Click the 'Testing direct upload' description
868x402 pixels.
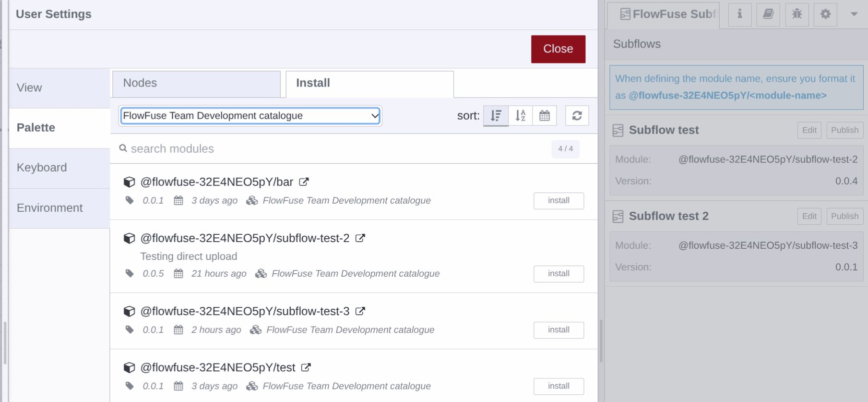[x=189, y=256]
